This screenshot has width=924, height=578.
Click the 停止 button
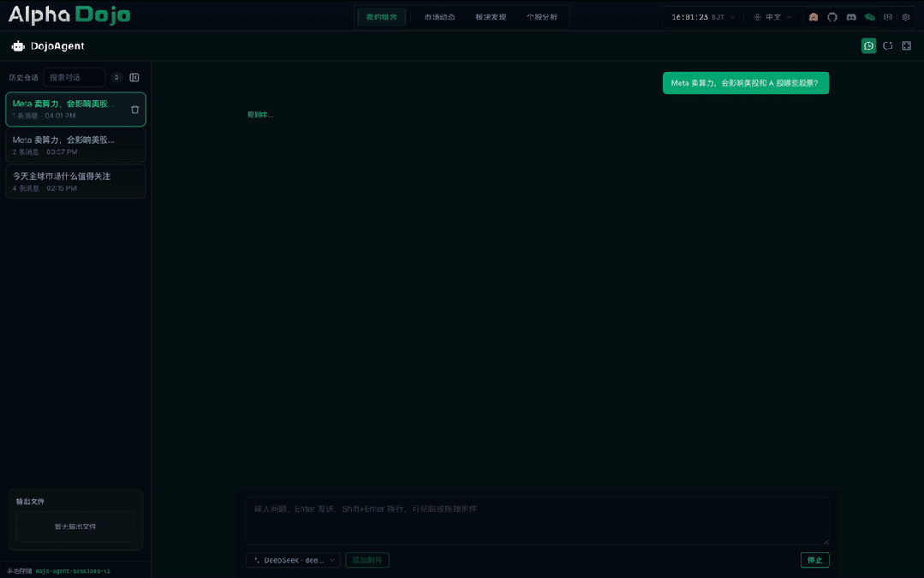pos(815,560)
